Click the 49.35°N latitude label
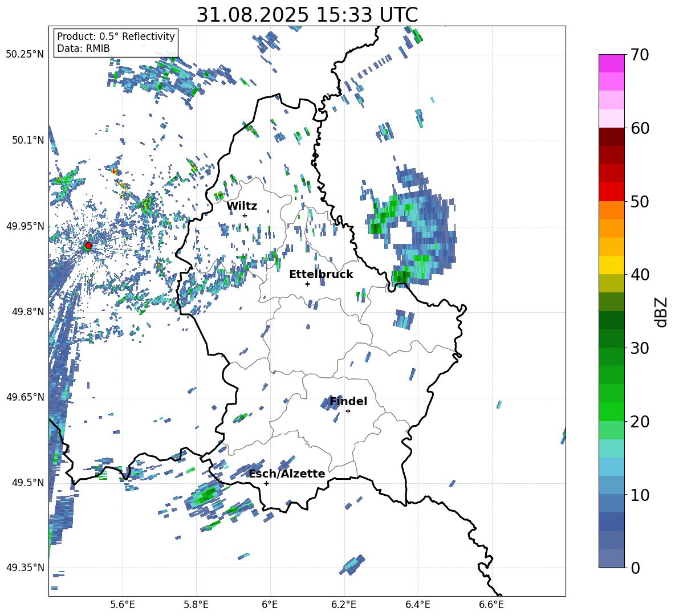Viewport: 675px width, 616px height. (x=25, y=568)
